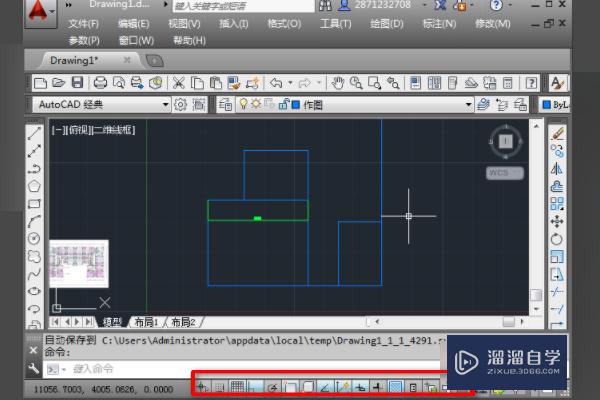Click the vertical scrollbar thumb
Screen dimensions: 600x400
click(536, 295)
